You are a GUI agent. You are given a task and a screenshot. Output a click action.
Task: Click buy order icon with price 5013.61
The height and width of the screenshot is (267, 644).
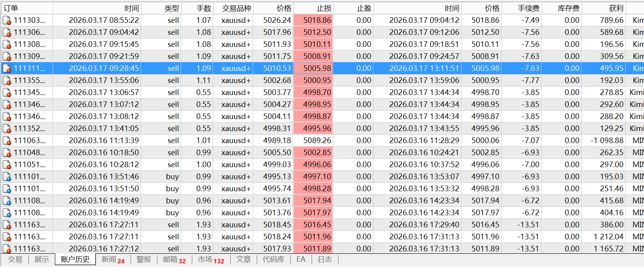point(7,201)
